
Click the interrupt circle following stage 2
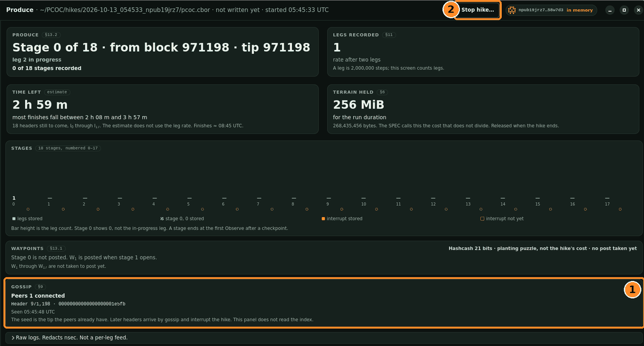pyautogui.click(x=98, y=210)
